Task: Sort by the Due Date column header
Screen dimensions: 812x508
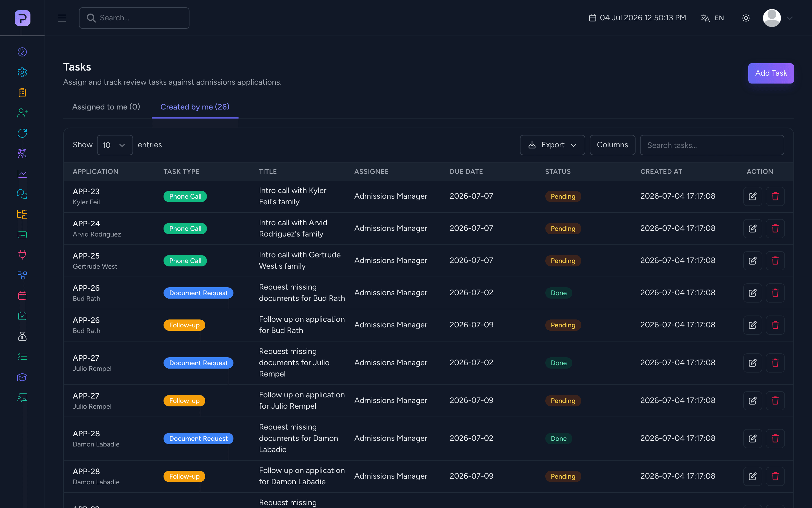Action: pyautogui.click(x=466, y=172)
